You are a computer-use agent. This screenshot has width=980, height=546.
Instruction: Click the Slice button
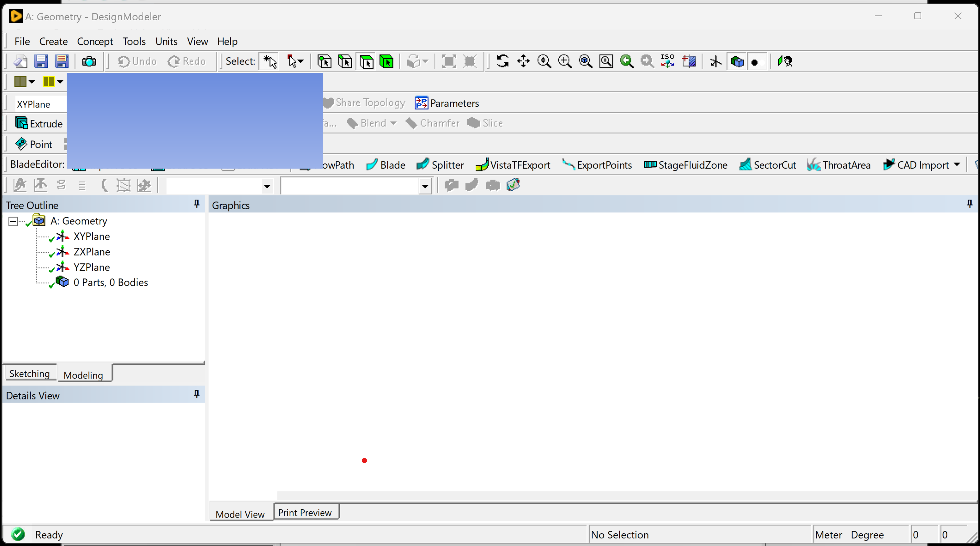point(485,123)
